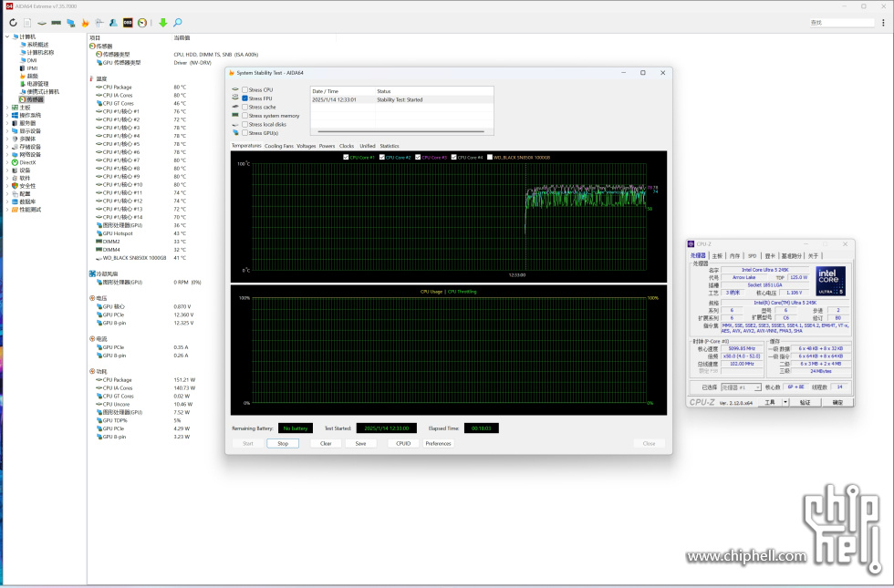Switch to the Statistics tab

(390, 146)
